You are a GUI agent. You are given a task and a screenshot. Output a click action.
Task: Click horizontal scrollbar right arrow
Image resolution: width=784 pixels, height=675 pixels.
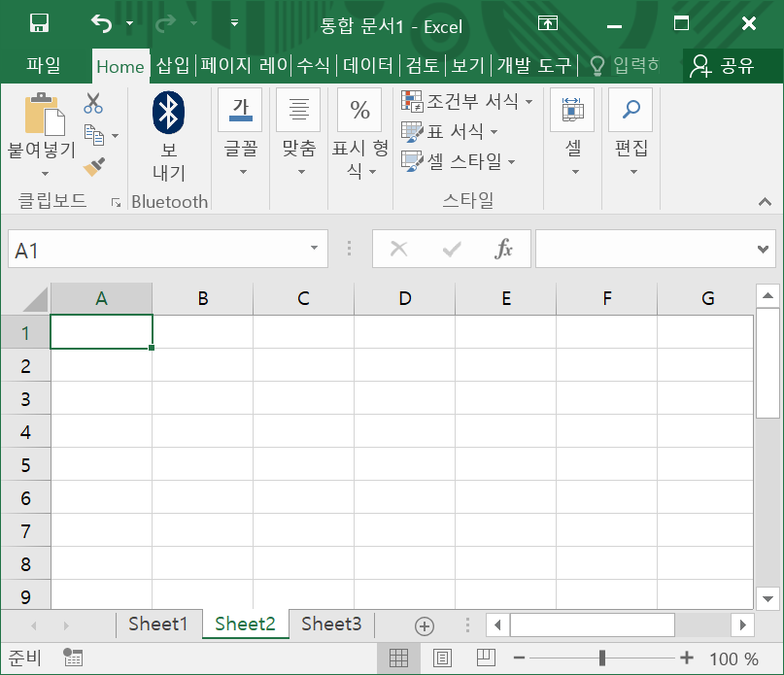pos(742,625)
